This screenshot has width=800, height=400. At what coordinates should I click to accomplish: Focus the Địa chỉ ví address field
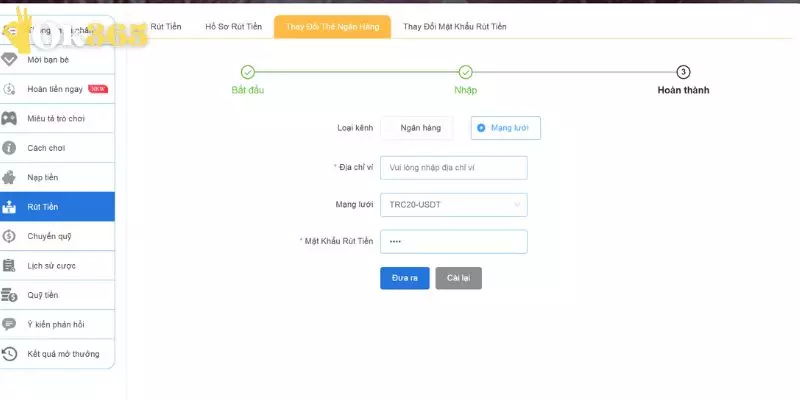453,168
